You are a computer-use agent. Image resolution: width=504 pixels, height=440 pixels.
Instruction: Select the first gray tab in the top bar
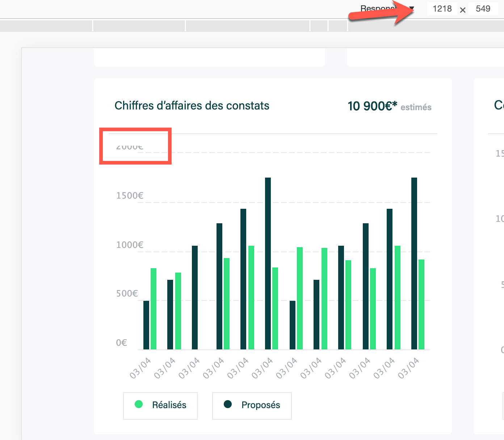coord(46,25)
